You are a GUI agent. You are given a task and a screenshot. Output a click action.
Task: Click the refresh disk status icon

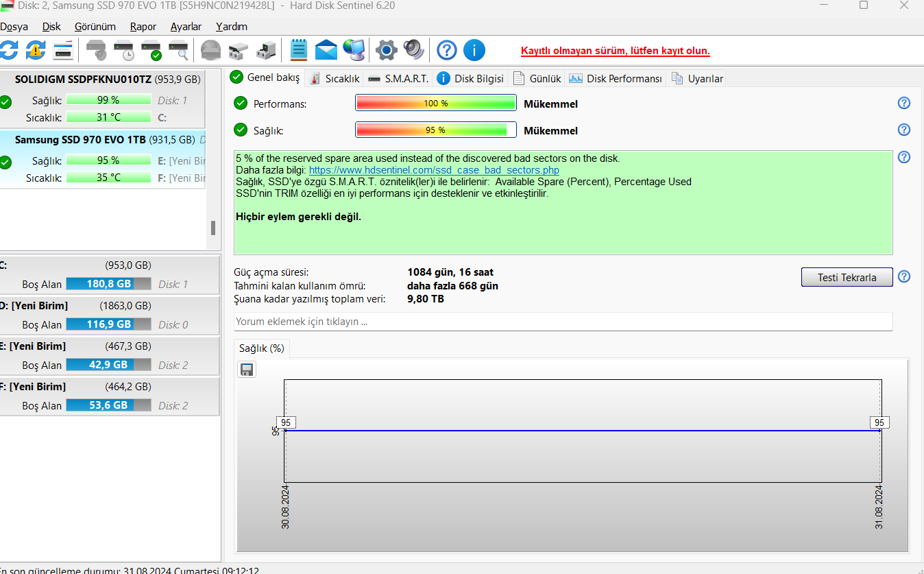tap(8, 50)
